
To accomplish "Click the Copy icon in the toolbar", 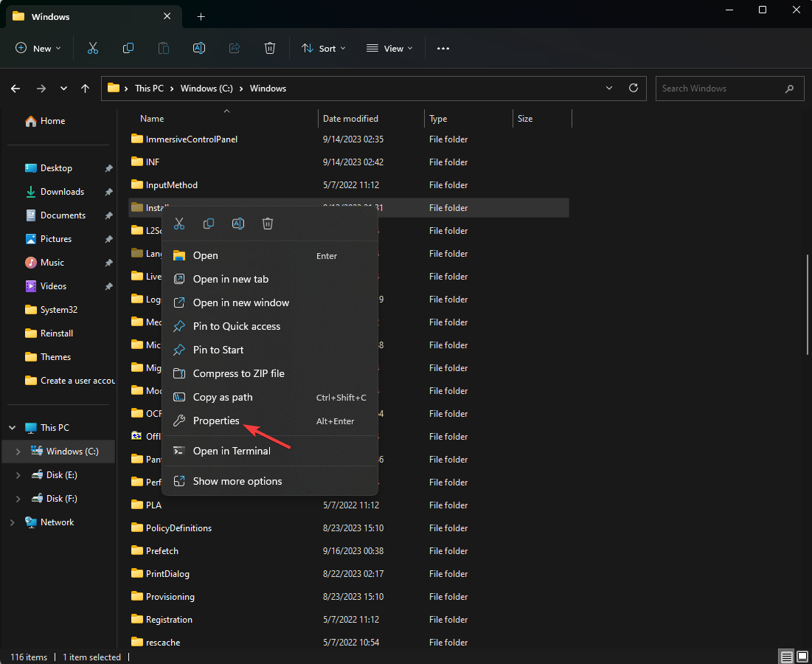I will [x=128, y=48].
